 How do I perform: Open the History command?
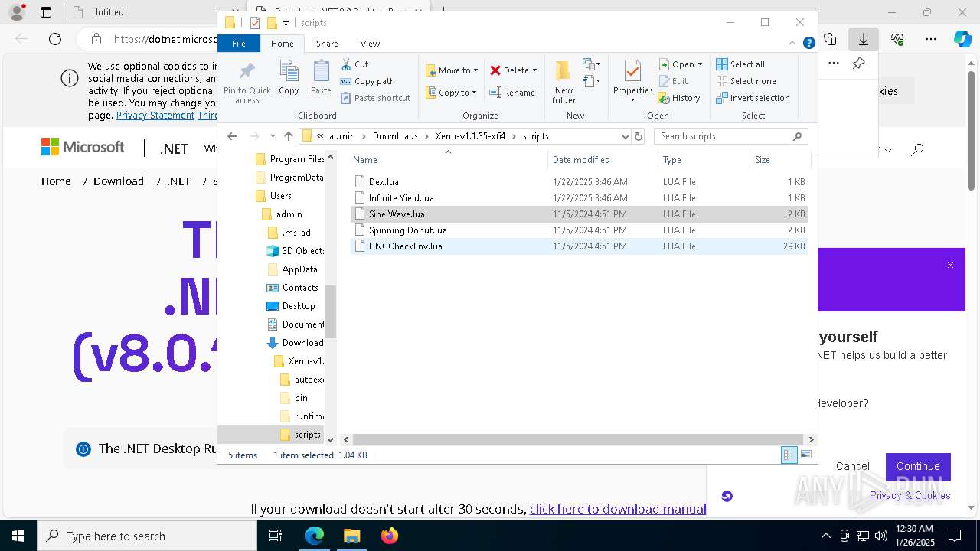tap(679, 98)
